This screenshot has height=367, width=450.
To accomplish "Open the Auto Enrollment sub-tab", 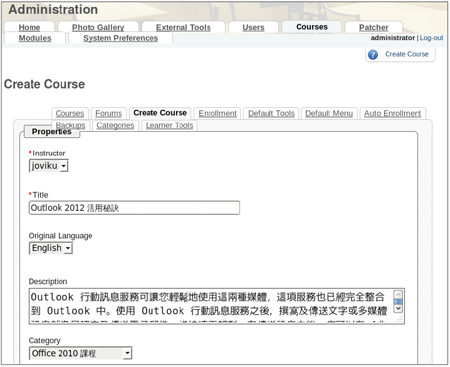I will [x=392, y=113].
